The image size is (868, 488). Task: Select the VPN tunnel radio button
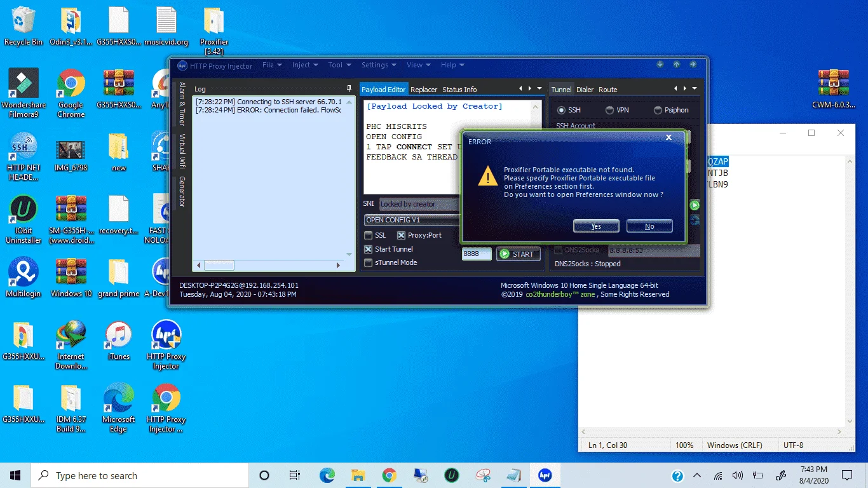[609, 110]
